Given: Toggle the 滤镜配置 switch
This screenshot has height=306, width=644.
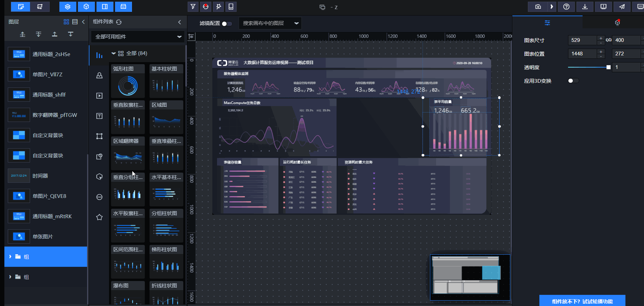Looking at the screenshot, I should point(227,23).
